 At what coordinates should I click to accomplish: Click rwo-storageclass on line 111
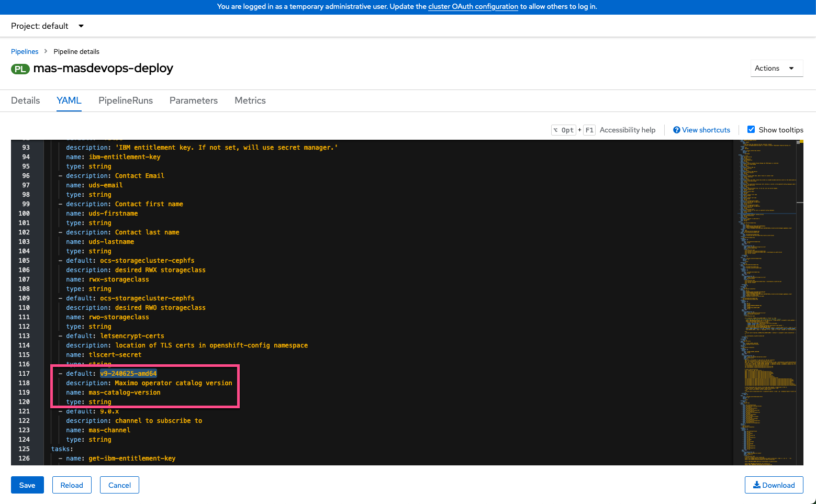coord(119,317)
